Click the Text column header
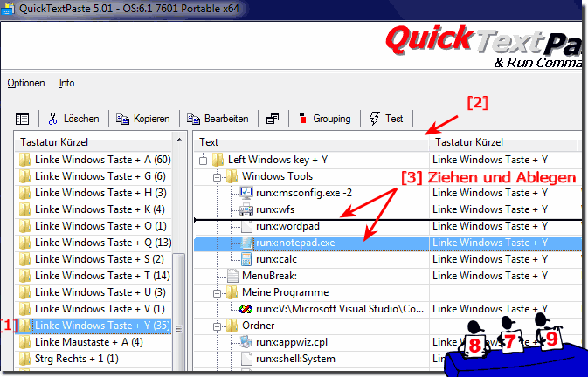Screen dimensions: 588x377 pos(311,142)
